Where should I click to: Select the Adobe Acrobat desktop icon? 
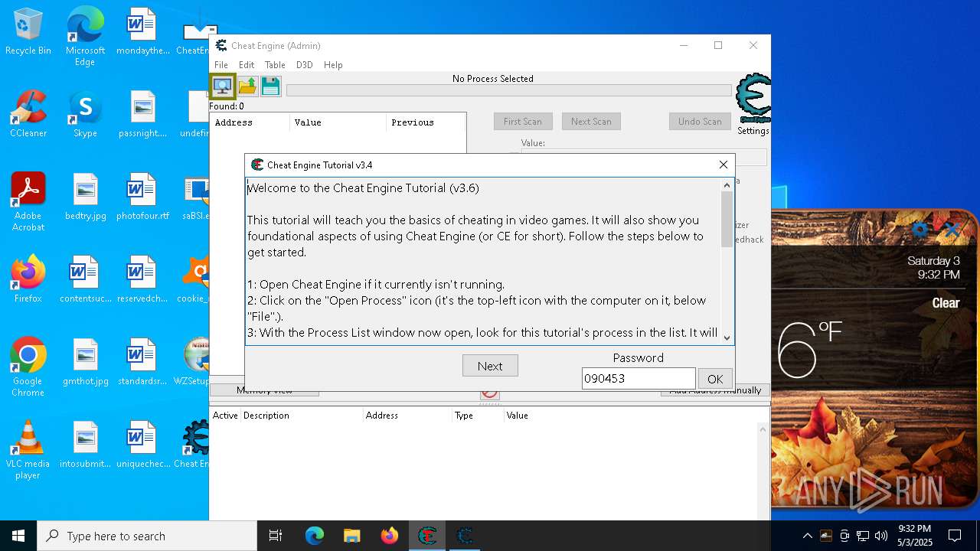click(28, 202)
